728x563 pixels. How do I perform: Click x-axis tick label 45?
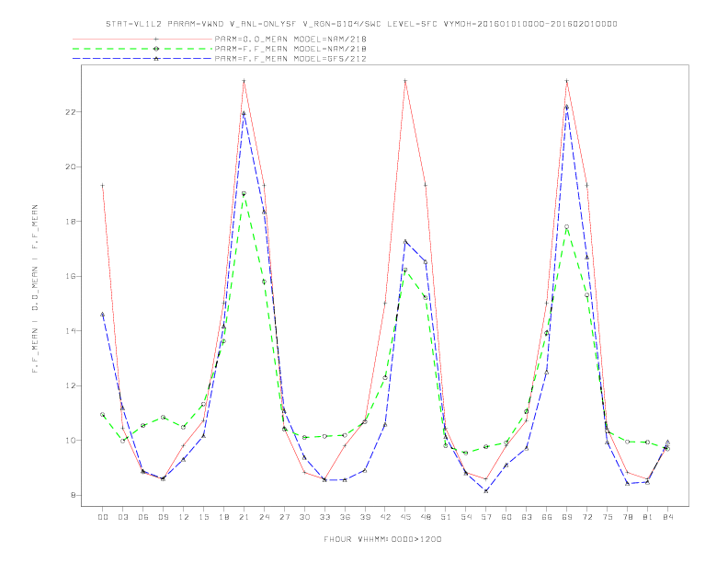[405, 517]
